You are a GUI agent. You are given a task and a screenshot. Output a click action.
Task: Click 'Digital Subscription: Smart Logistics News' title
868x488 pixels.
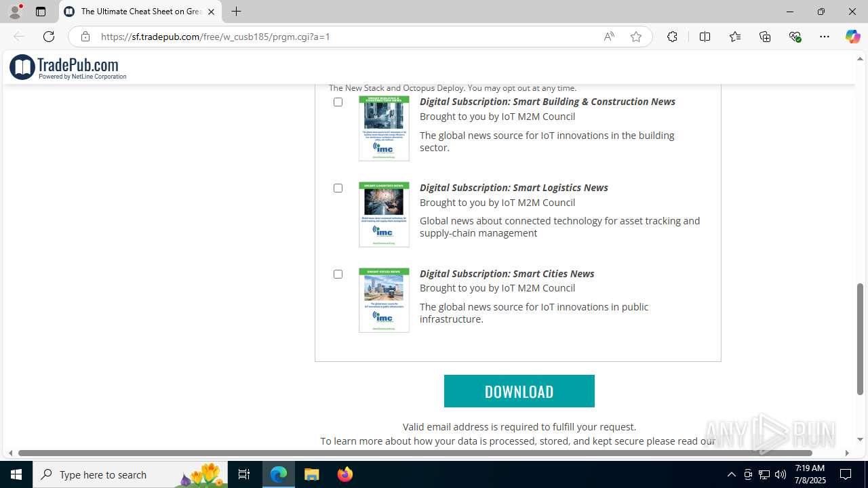click(x=513, y=188)
